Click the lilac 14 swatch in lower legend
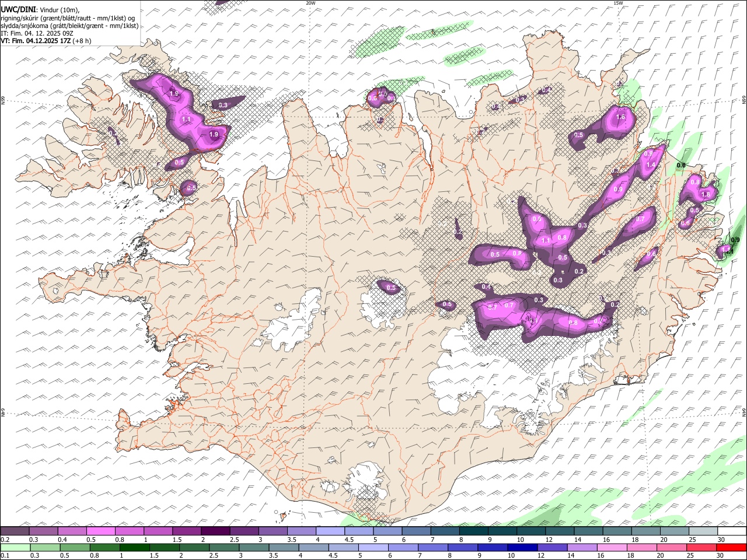The image size is (747, 560). [581, 547]
